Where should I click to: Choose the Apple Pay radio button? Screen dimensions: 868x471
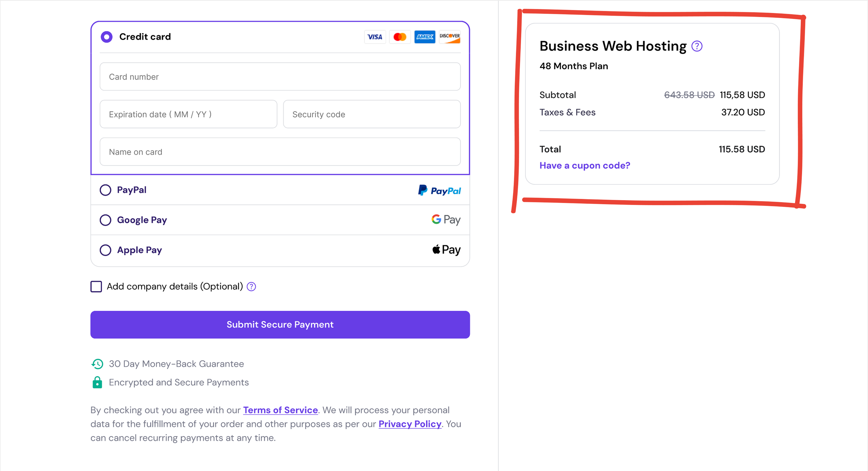coord(106,250)
